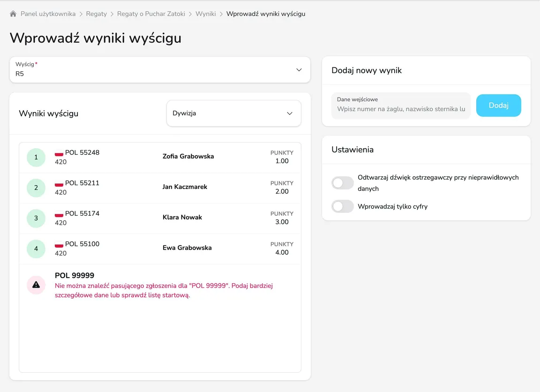Screen dimensions: 540x392
Task: Click Polish flag next to POL 55174
Action: (59, 214)
